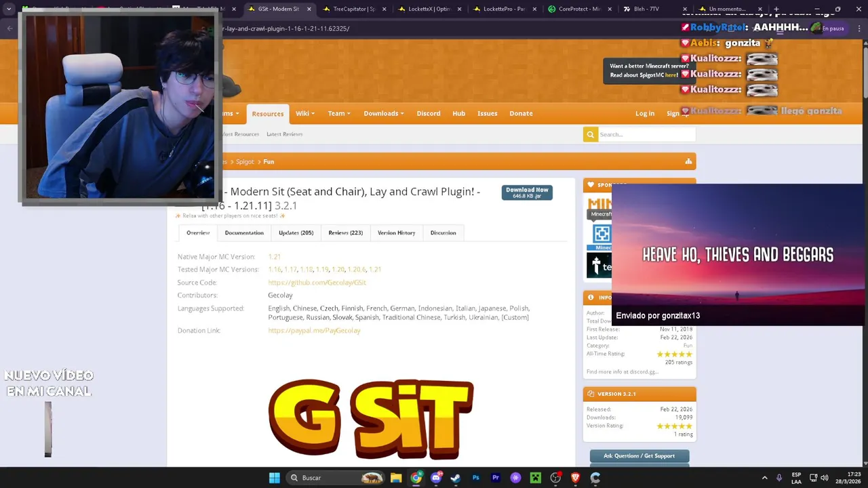Image resolution: width=868 pixels, height=488 pixels.
Task: Show hidden system tray icons
Action: (x=764, y=478)
